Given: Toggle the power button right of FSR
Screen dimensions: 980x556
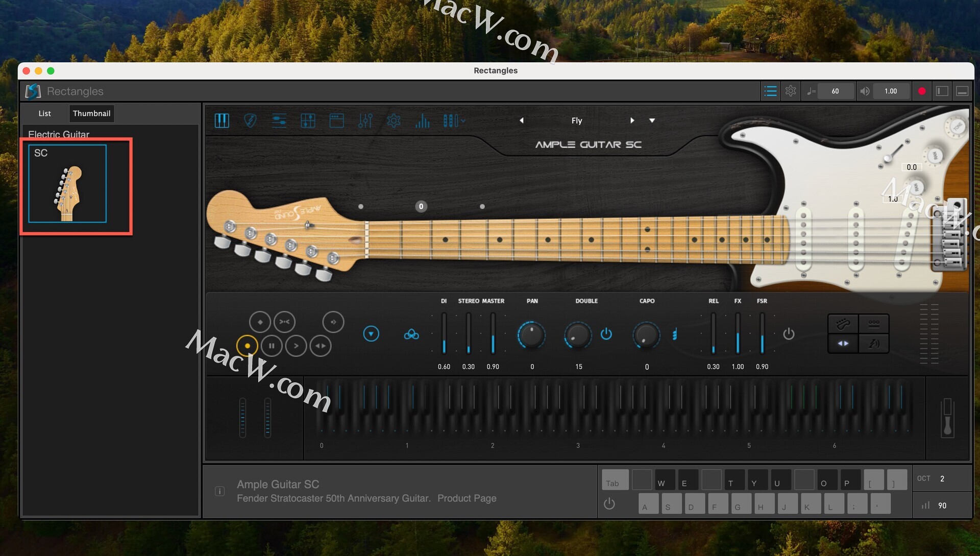Looking at the screenshot, I should point(789,334).
